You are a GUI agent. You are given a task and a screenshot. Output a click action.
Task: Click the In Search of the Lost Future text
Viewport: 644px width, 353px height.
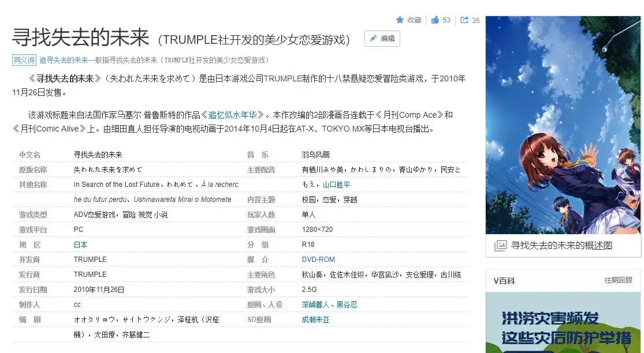(116, 185)
